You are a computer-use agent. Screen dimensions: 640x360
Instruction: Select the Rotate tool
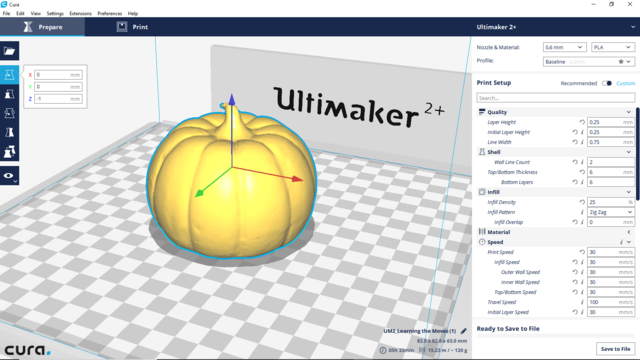[x=9, y=113]
